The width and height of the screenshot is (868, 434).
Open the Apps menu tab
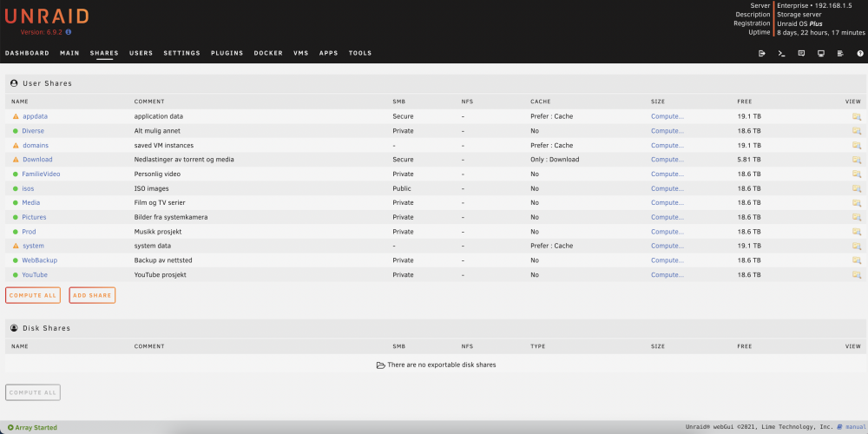coord(329,53)
